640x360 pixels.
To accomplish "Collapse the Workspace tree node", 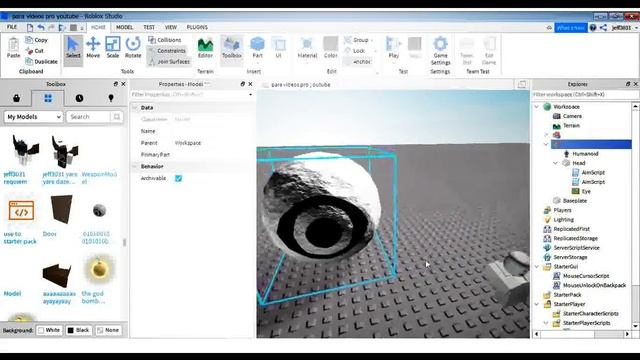I will [537, 107].
